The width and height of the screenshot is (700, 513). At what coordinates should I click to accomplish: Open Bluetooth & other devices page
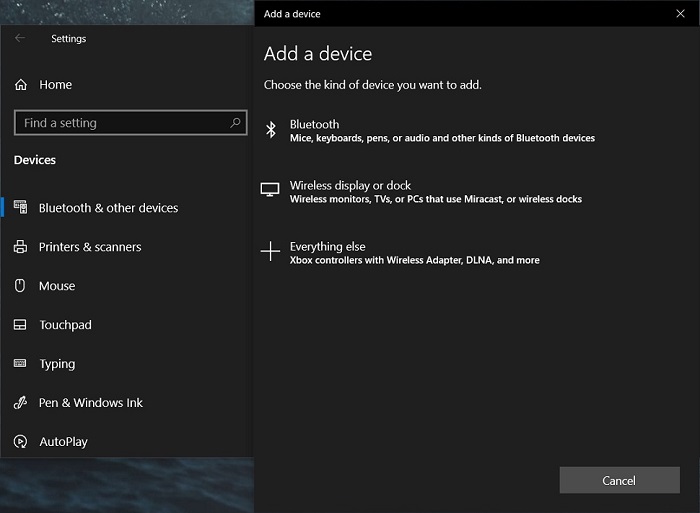tap(108, 208)
